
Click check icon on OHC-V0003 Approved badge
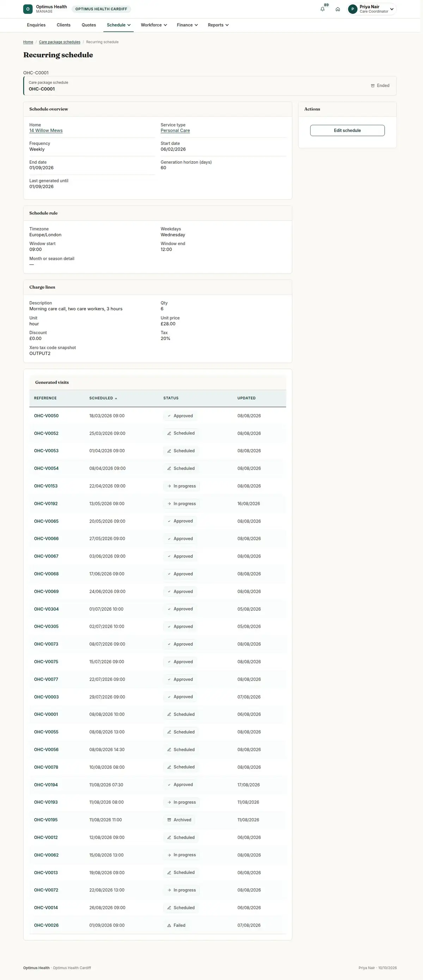tap(169, 697)
